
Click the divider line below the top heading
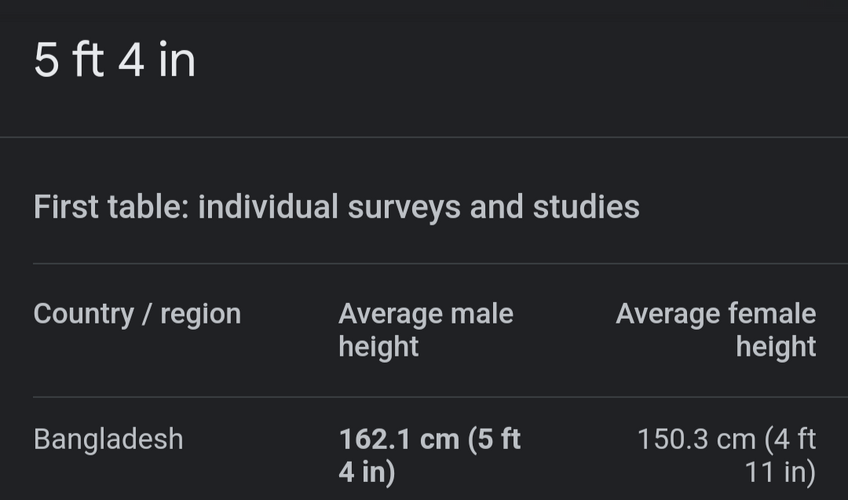(424, 137)
